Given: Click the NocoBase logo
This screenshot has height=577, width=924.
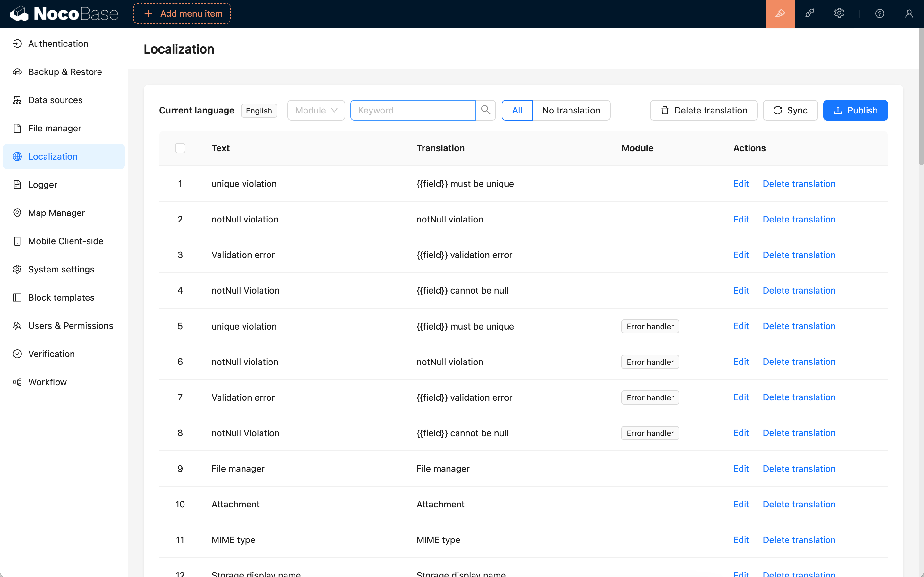Looking at the screenshot, I should 64,14.
